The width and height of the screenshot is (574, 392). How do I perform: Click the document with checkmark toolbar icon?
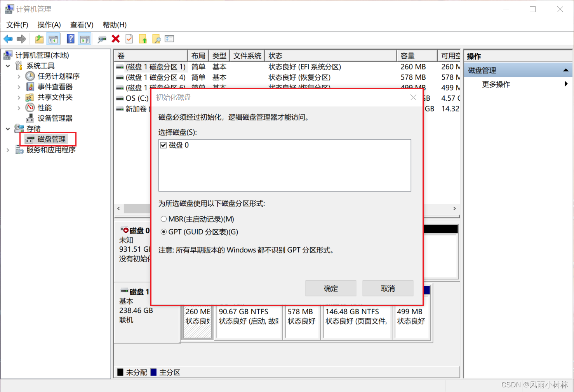129,39
